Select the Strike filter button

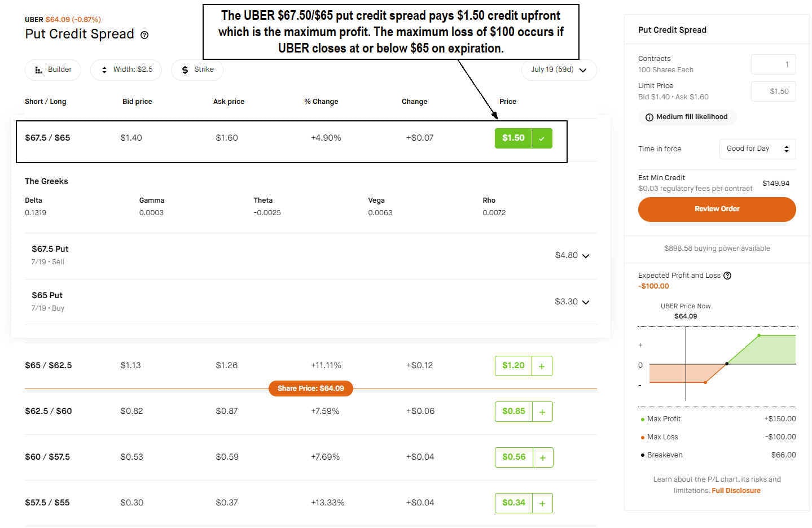point(197,69)
